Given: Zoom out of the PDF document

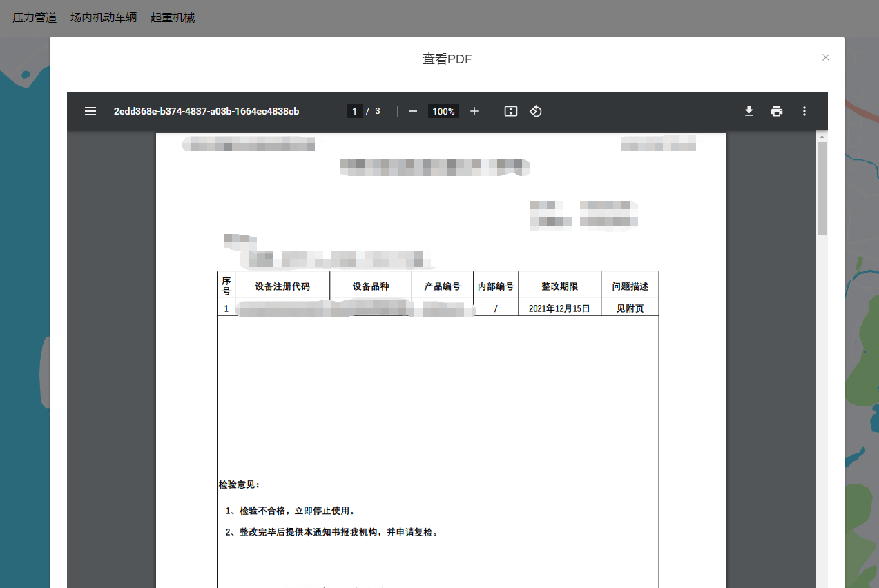Looking at the screenshot, I should (412, 111).
